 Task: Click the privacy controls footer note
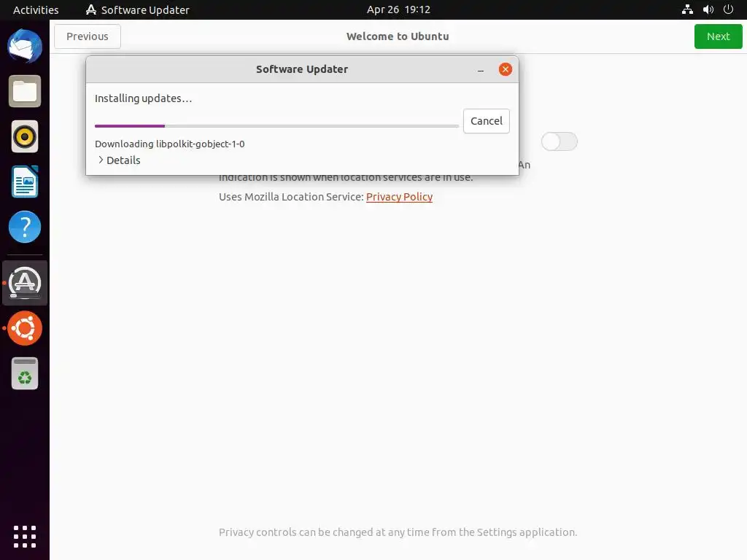pos(398,532)
